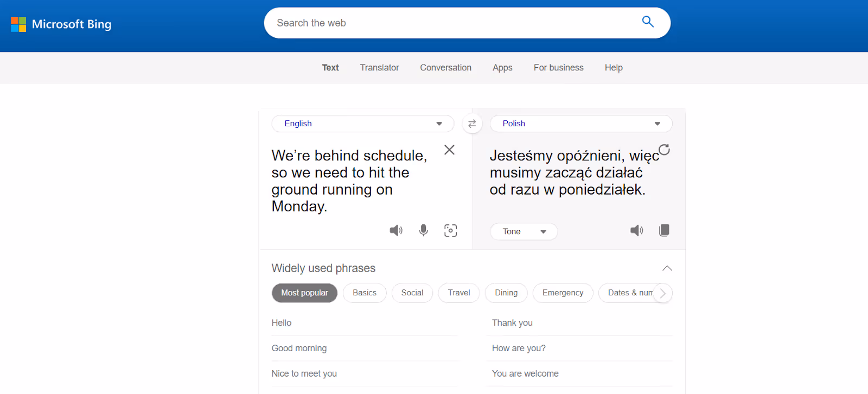Select the Dining phrase category
The height and width of the screenshot is (394, 868).
[x=506, y=293]
